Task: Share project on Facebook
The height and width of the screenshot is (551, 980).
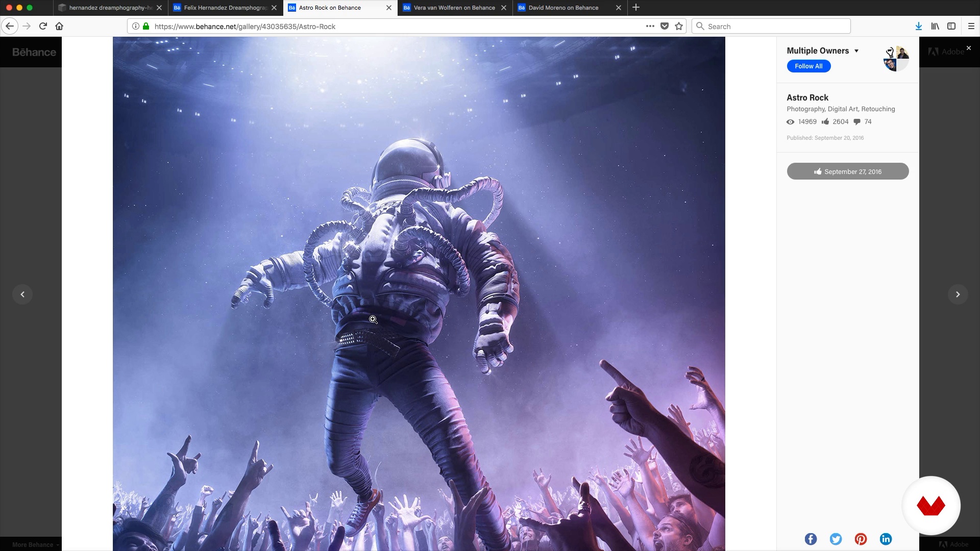Action: pyautogui.click(x=811, y=539)
